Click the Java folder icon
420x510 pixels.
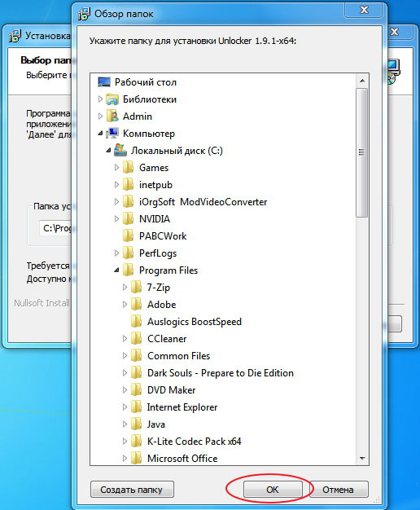[136, 424]
